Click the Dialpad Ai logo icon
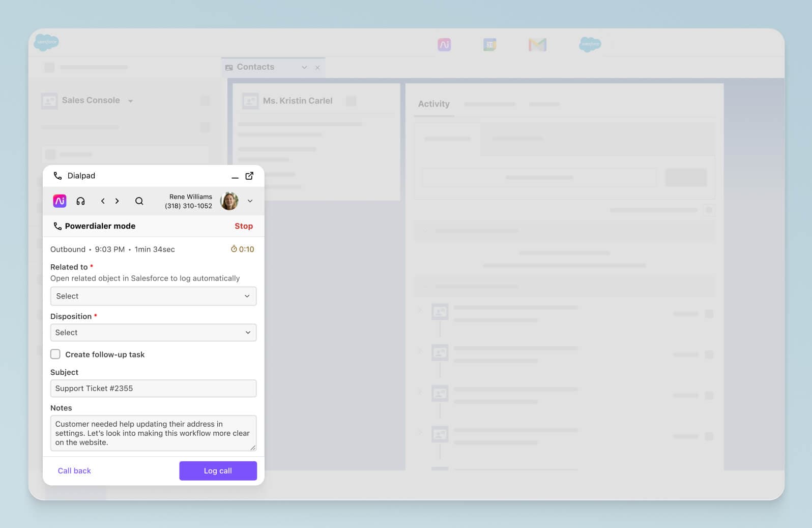The height and width of the screenshot is (528, 812). tap(60, 201)
